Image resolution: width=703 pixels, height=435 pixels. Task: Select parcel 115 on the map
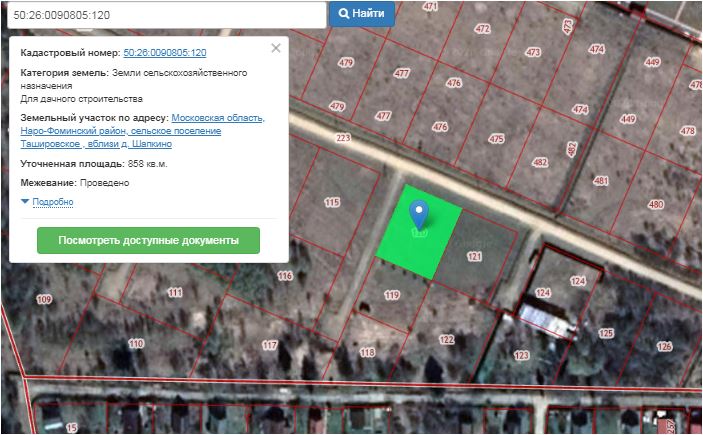(332, 203)
